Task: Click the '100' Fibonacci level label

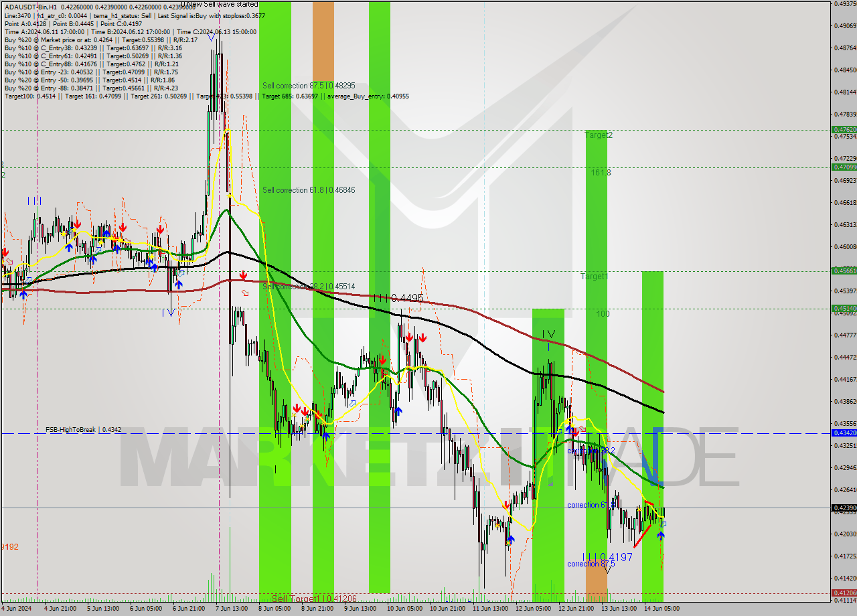Action: coord(603,313)
